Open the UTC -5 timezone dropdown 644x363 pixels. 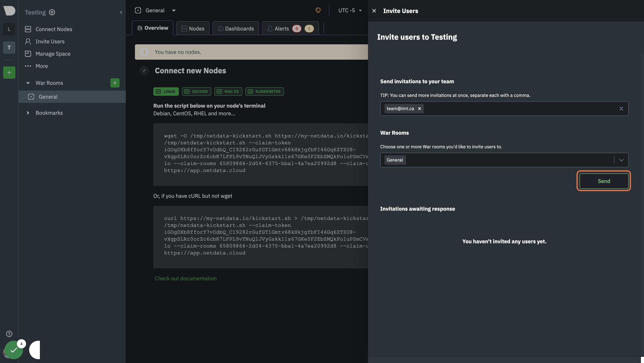tap(350, 10)
